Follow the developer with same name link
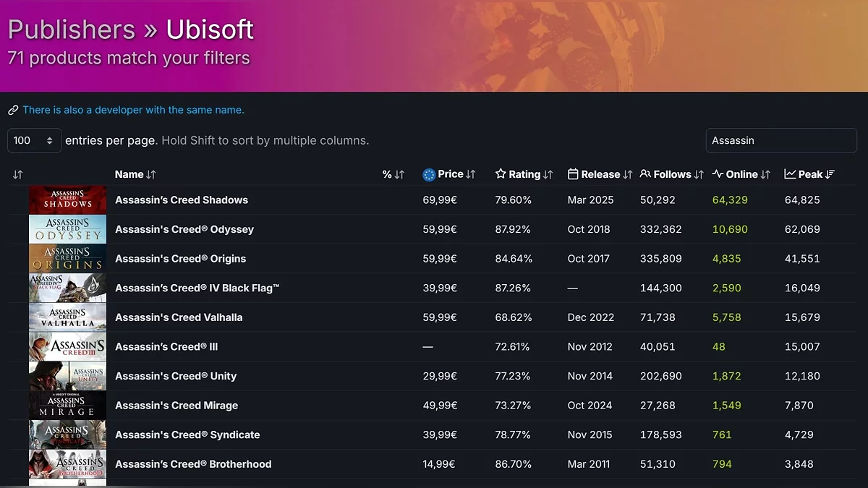Image resolution: width=868 pixels, height=488 pixels. point(133,110)
